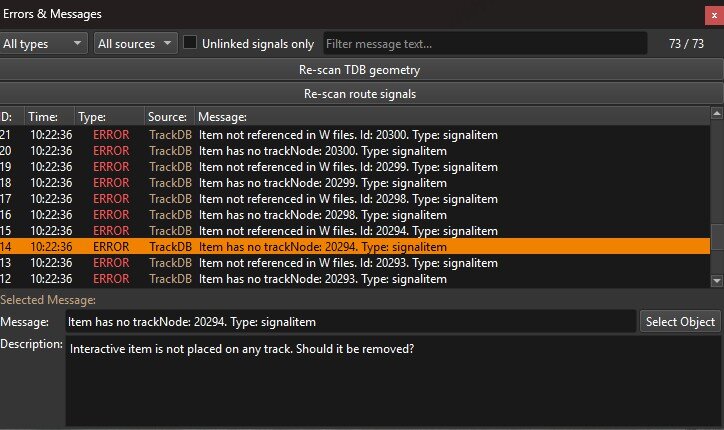Open the All sources dropdown

click(x=135, y=43)
